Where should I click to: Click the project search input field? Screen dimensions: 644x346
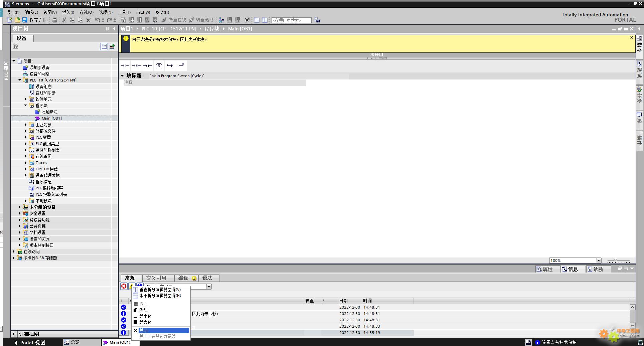pyautogui.click(x=291, y=20)
